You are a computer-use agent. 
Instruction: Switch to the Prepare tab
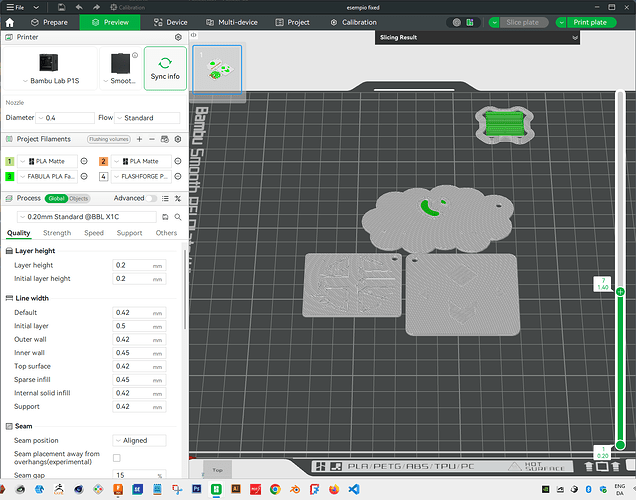pyautogui.click(x=49, y=22)
